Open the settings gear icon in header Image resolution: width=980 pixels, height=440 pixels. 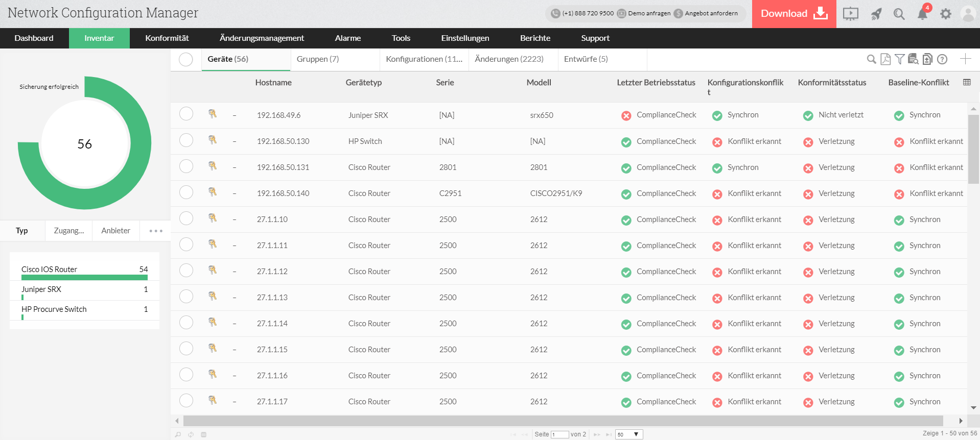(x=946, y=14)
